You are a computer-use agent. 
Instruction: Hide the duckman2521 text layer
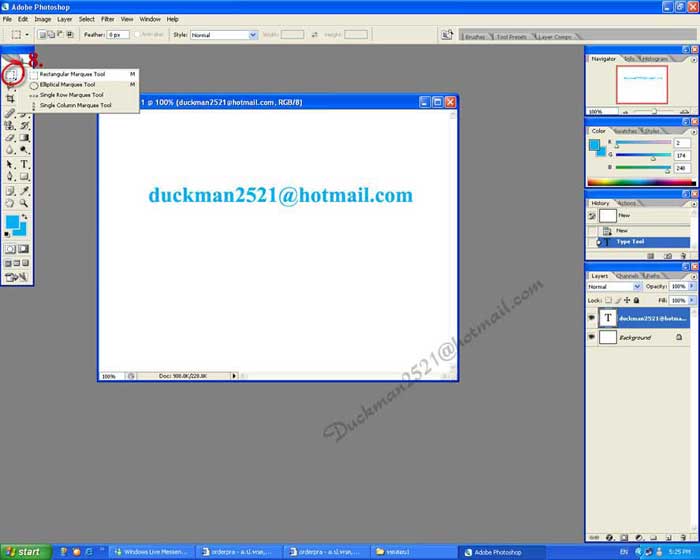pos(592,318)
